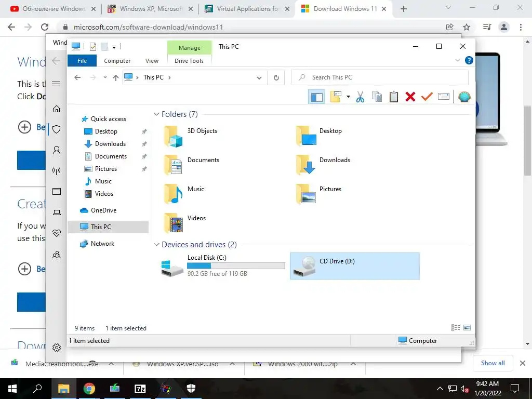
Task: Click the chevron after This PC in address bar
Action: [x=169, y=77]
